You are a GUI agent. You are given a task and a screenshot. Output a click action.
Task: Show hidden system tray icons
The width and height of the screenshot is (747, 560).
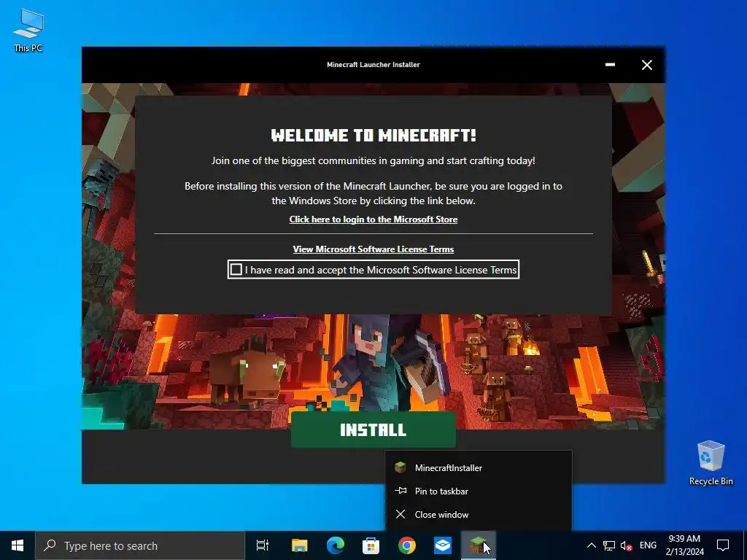tap(591, 545)
